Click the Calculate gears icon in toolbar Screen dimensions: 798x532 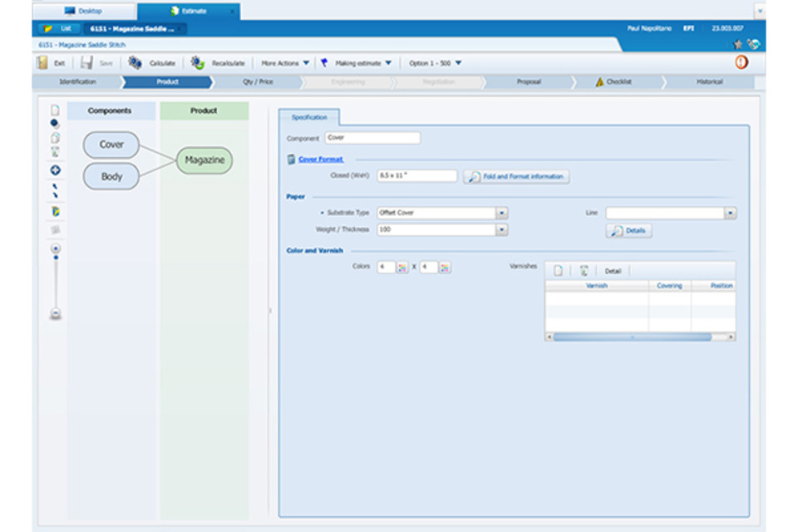coord(135,62)
